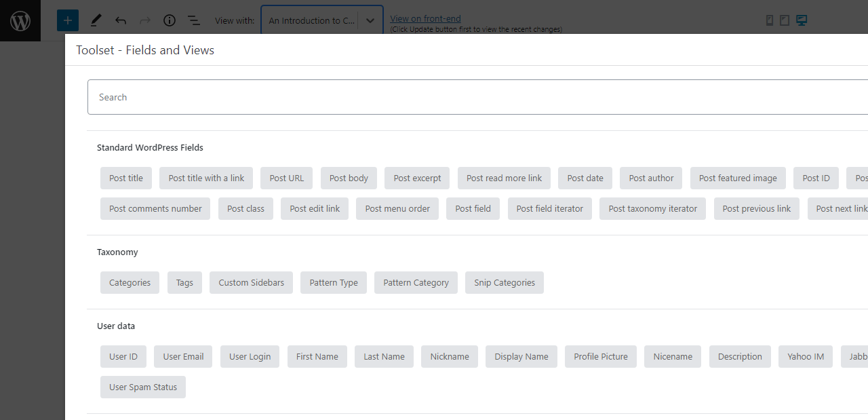The image size is (868, 420).
Task: Insert the Display Name field
Action: tap(521, 356)
